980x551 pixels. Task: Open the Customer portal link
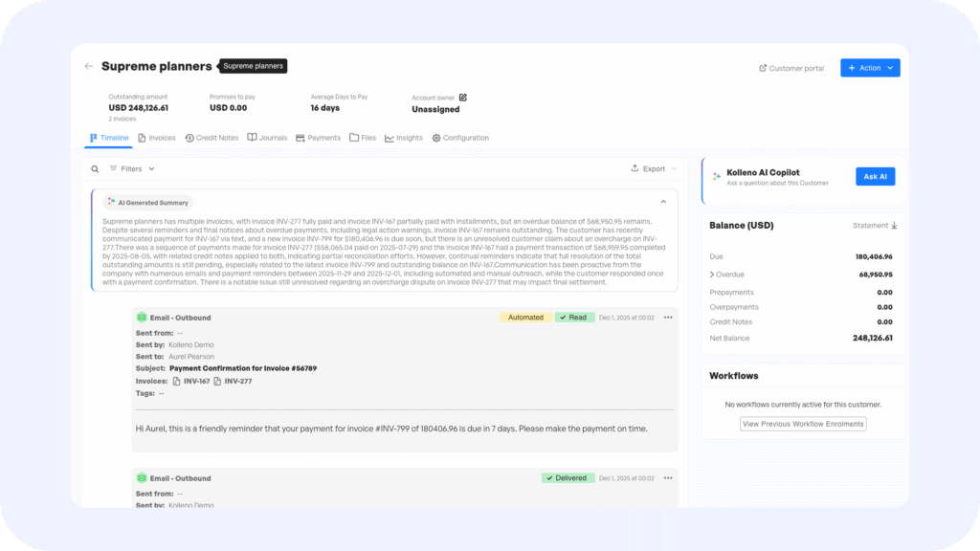tap(791, 68)
